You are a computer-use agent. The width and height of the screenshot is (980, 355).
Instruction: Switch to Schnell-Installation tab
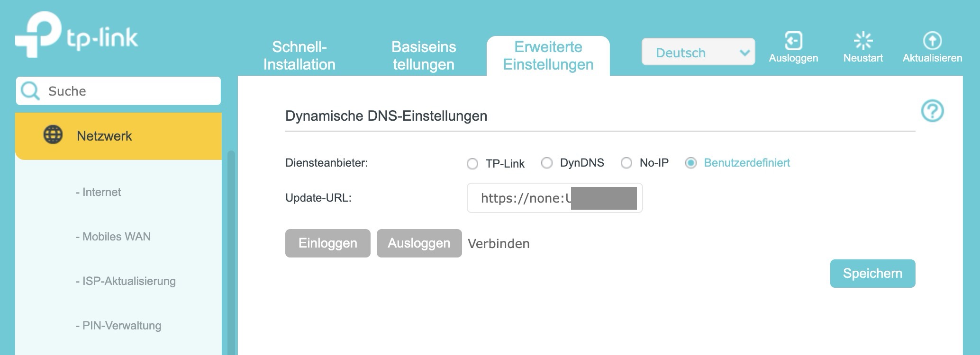tap(299, 55)
